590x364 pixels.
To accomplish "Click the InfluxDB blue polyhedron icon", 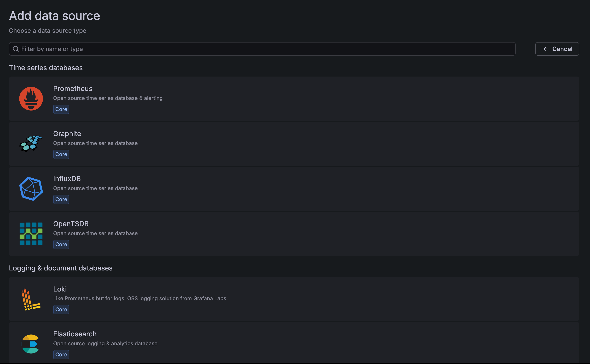I will (x=31, y=189).
